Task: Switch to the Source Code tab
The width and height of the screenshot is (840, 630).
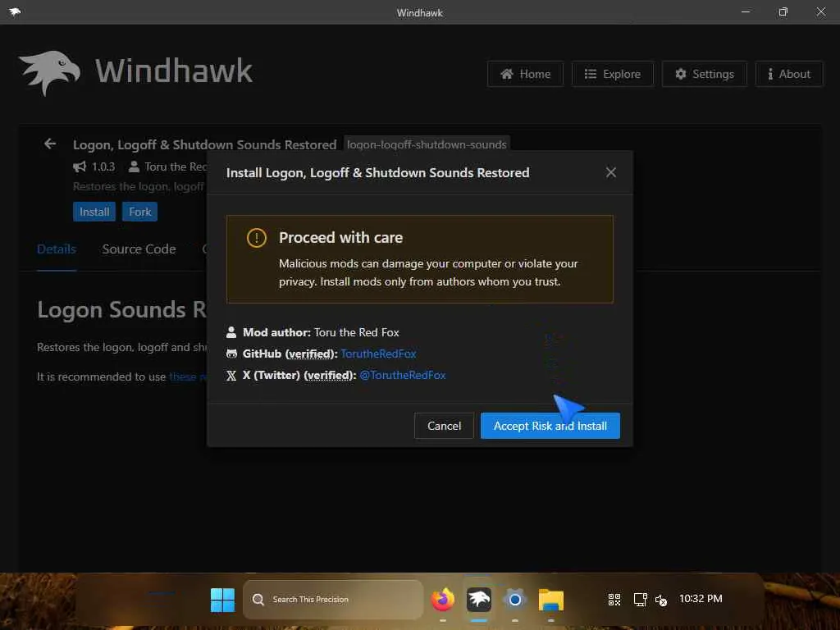Action: 139,249
